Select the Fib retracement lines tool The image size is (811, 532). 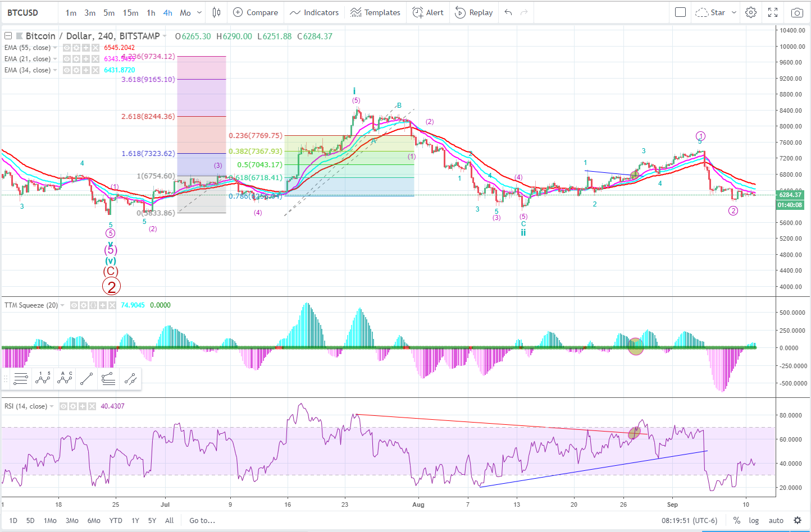[108, 379]
